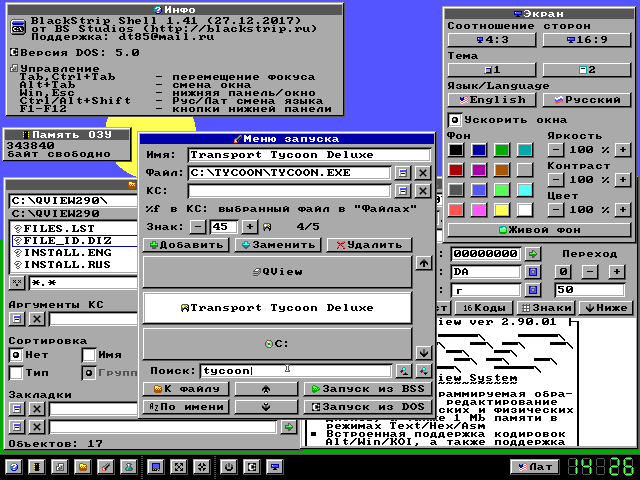Select sort option Нет
640x480 pixels.
click(16, 355)
